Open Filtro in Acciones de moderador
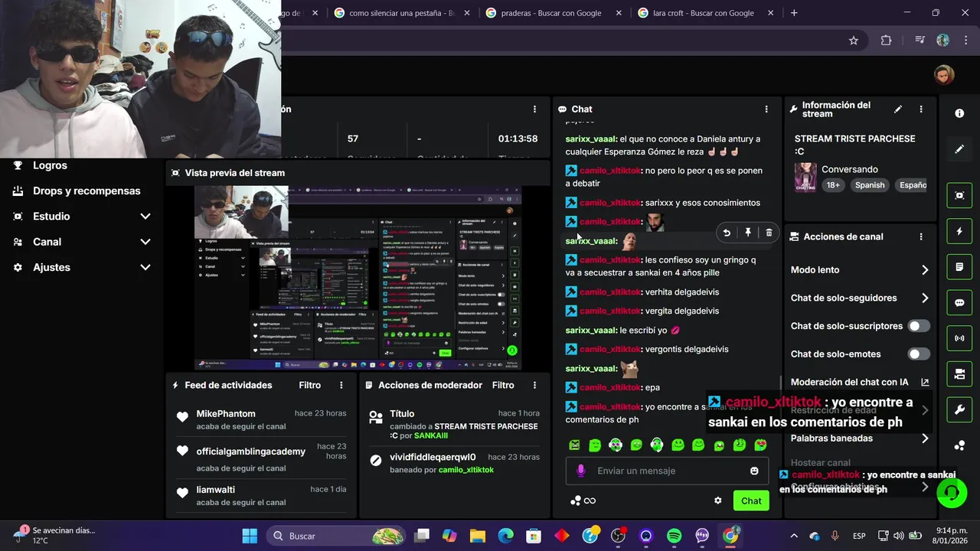 tap(503, 385)
